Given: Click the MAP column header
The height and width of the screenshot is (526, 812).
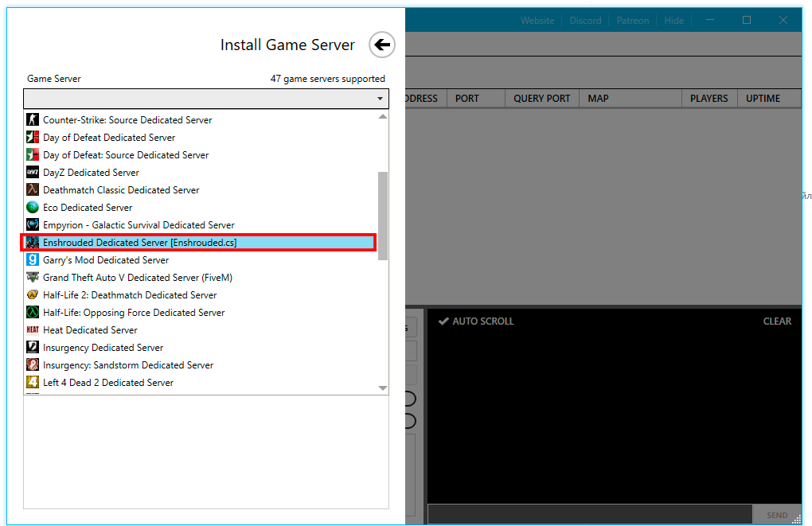Looking at the screenshot, I should [630, 99].
